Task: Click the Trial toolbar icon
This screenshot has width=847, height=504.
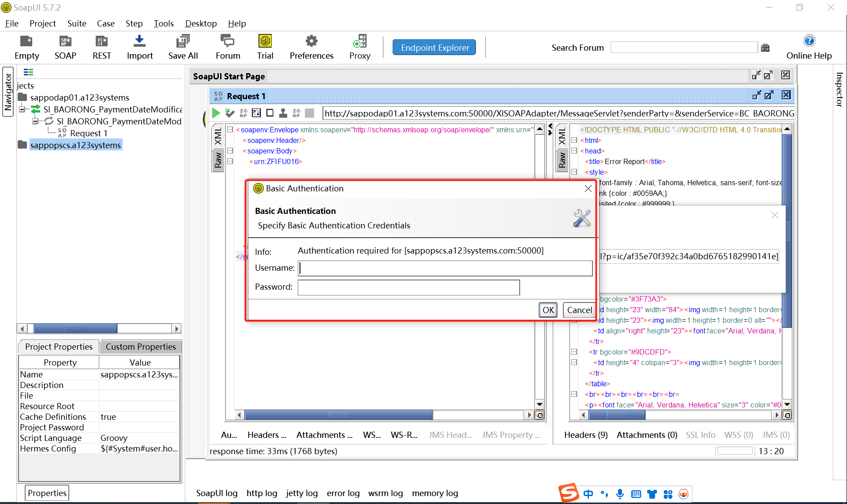Action: click(265, 47)
